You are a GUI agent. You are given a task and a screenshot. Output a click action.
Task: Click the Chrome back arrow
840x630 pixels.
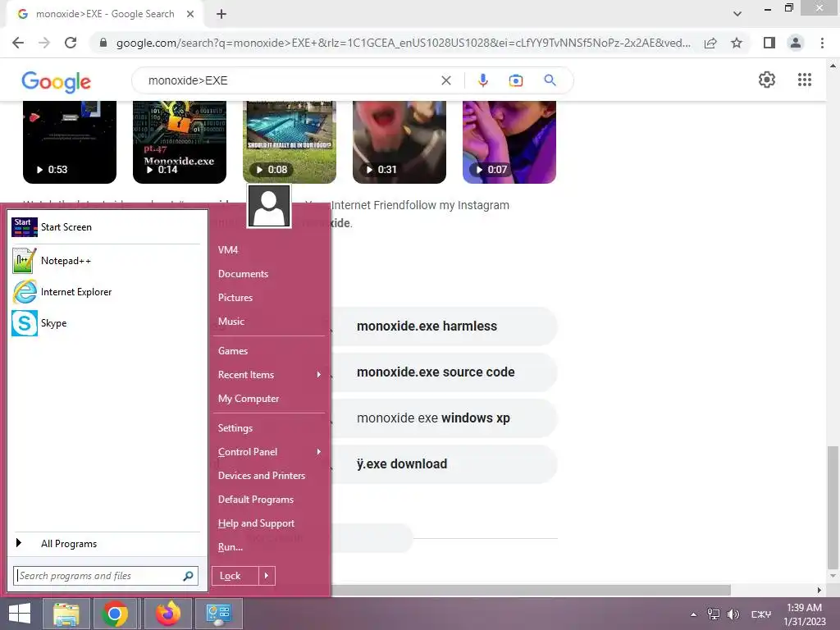pyautogui.click(x=18, y=43)
